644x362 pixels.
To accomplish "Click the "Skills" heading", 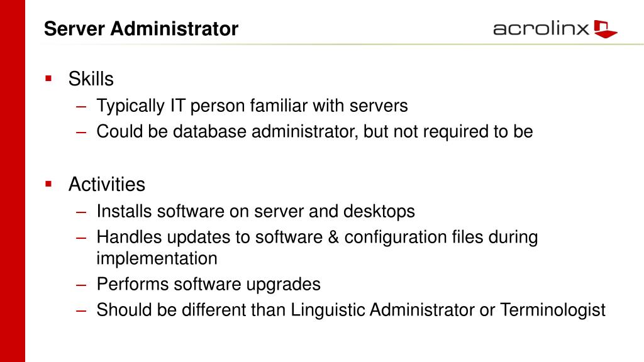I will click(x=91, y=79).
